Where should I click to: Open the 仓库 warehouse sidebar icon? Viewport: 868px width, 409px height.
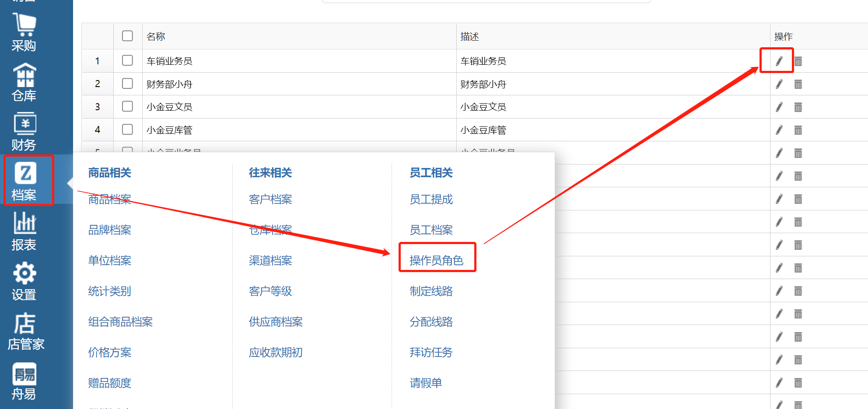coord(24,82)
